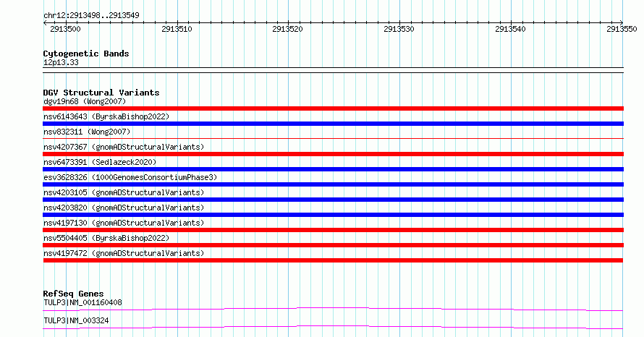This screenshot has height=337, width=644.
Task: Click the magenta TULP3|NM_003324 transcript line
Action: coord(333,327)
